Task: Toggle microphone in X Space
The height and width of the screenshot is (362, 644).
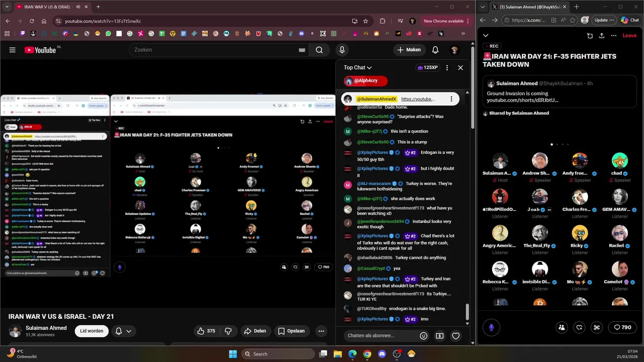Action: [x=492, y=327]
